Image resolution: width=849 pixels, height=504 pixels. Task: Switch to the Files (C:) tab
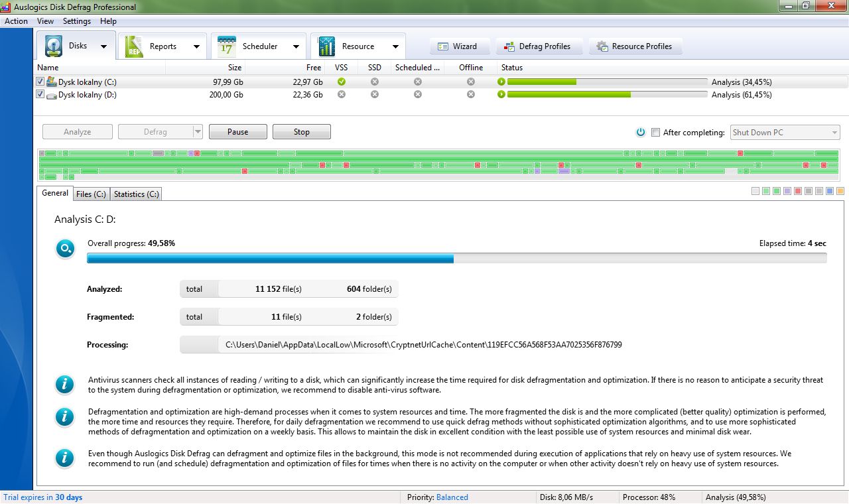point(91,194)
